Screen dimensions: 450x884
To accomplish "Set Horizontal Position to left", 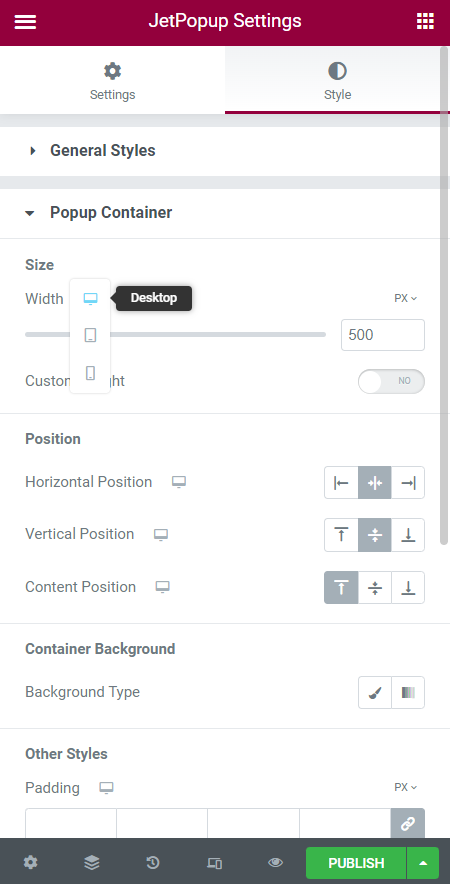I will click(341, 483).
